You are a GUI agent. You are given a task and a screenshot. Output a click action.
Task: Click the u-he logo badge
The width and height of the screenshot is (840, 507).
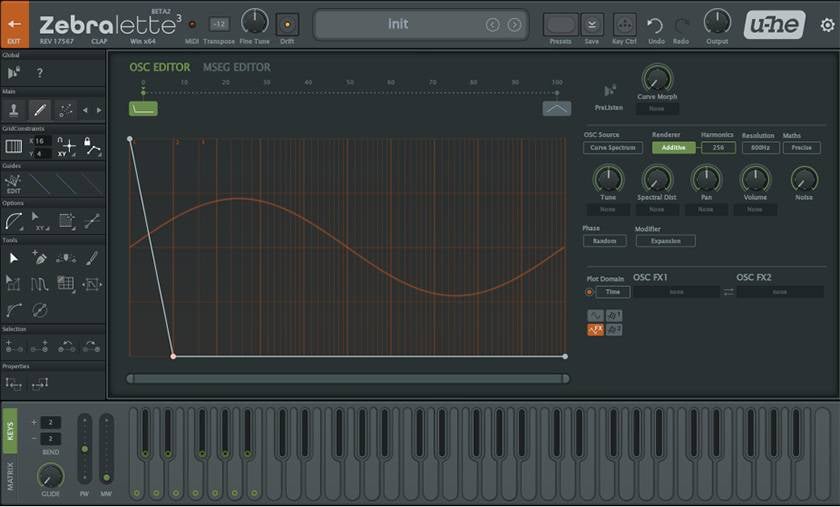point(774,24)
